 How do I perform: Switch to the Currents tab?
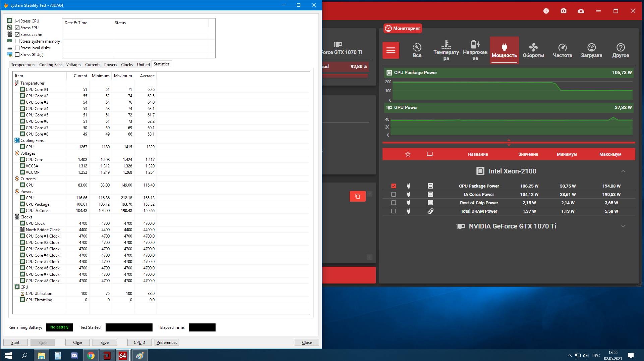tap(93, 65)
